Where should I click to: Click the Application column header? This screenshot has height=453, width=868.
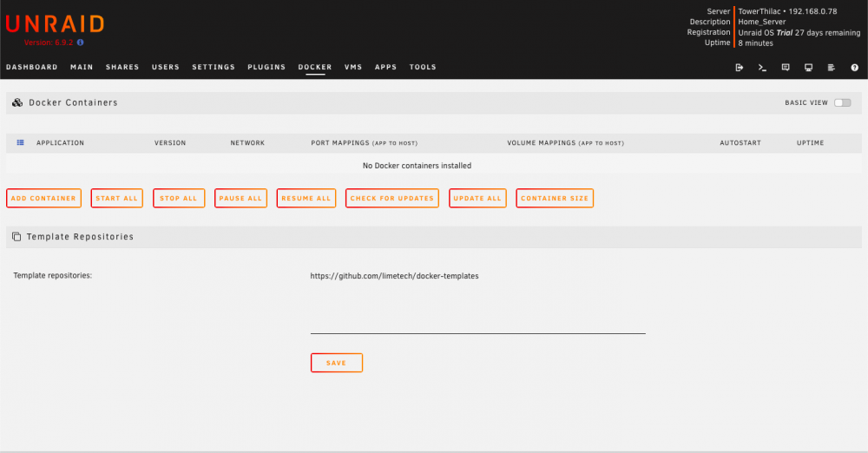coord(61,143)
